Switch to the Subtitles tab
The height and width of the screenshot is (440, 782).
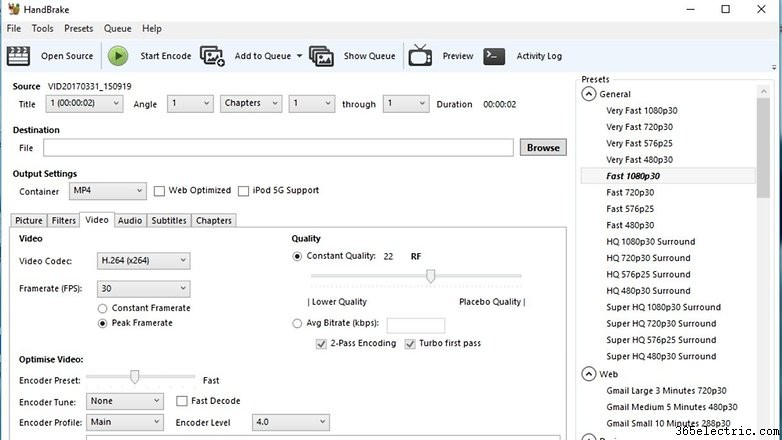[x=169, y=220]
